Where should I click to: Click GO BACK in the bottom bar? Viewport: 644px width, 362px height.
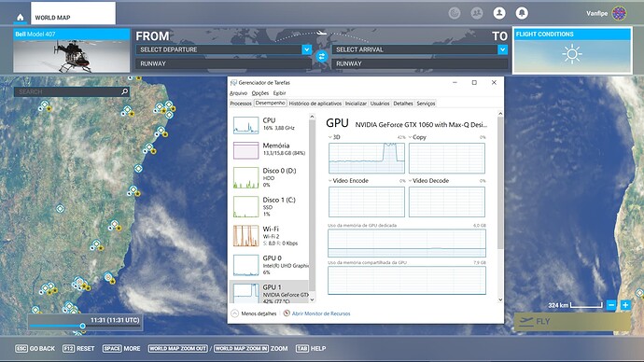pyautogui.click(x=35, y=348)
